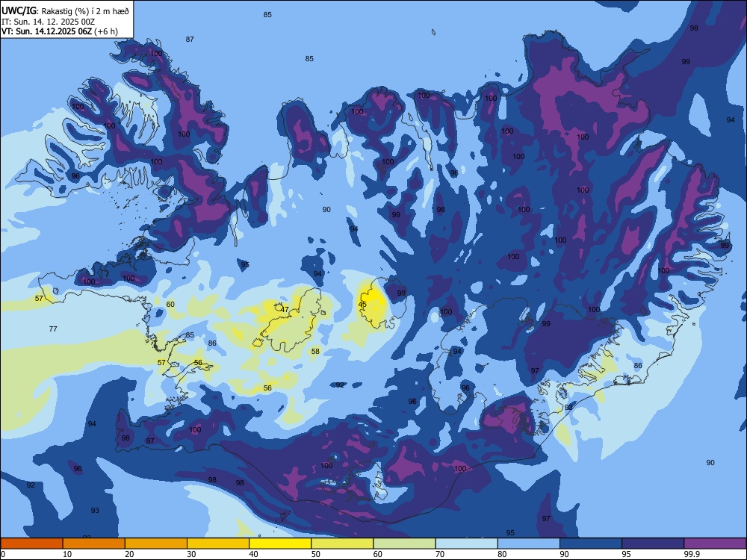
Task: Click the humidity value '77' over the western sea
Action: point(53,329)
